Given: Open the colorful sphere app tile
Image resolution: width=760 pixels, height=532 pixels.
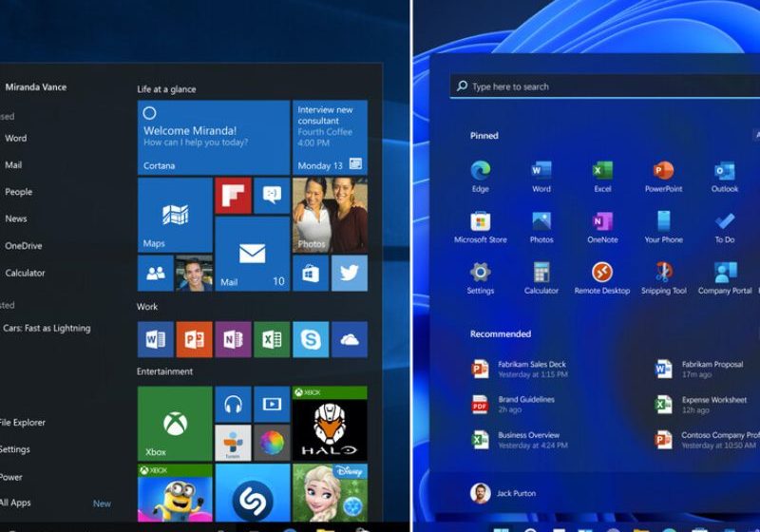Looking at the screenshot, I should (272, 443).
